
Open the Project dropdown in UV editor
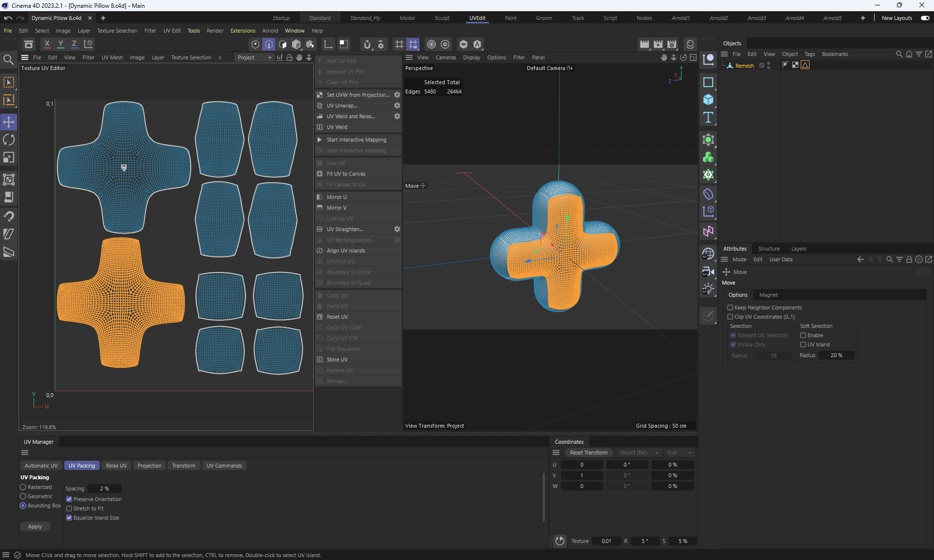(254, 57)
